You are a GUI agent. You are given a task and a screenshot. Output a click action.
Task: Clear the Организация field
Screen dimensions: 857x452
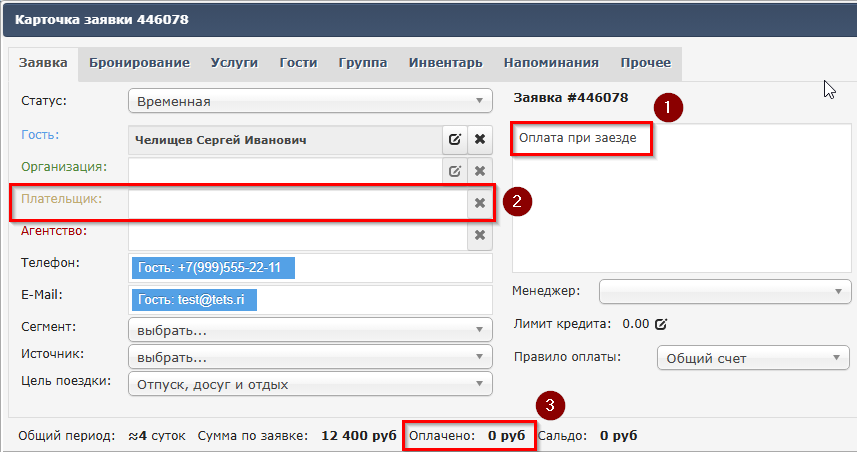point(480,171)
